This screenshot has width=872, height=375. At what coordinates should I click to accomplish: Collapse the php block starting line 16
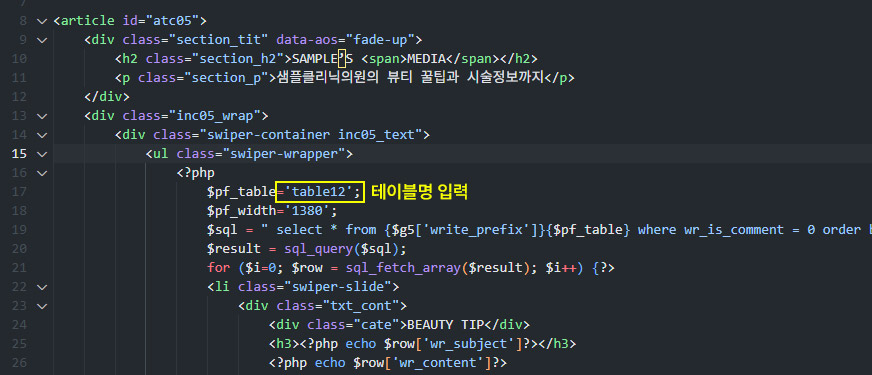[x=42, y=172]
